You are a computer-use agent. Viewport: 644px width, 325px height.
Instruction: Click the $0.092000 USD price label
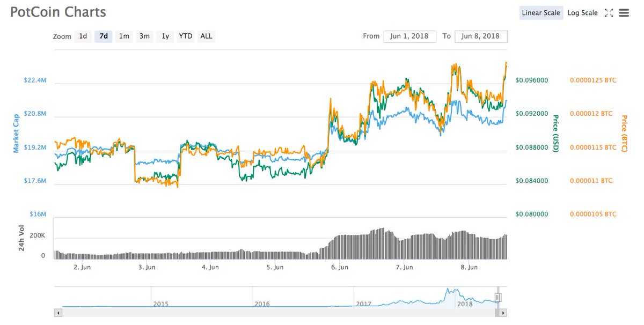tap(532, 114)
